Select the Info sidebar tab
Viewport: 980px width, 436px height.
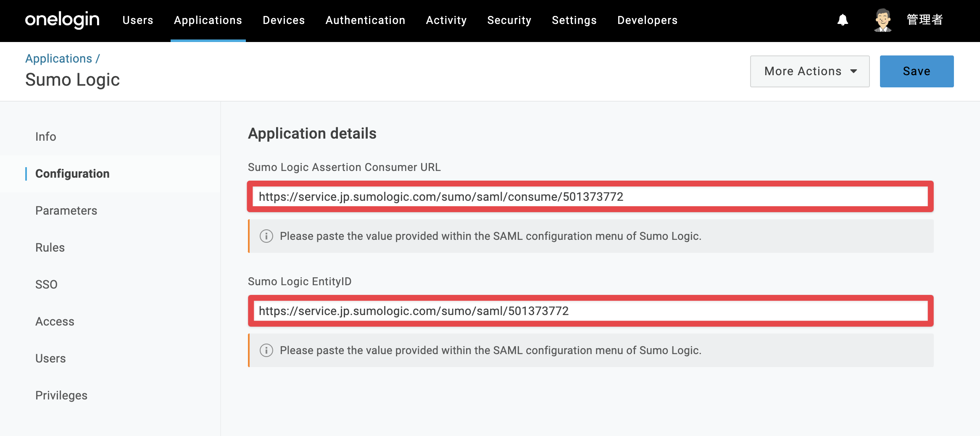pyautogui.click(x=46, y=137)
